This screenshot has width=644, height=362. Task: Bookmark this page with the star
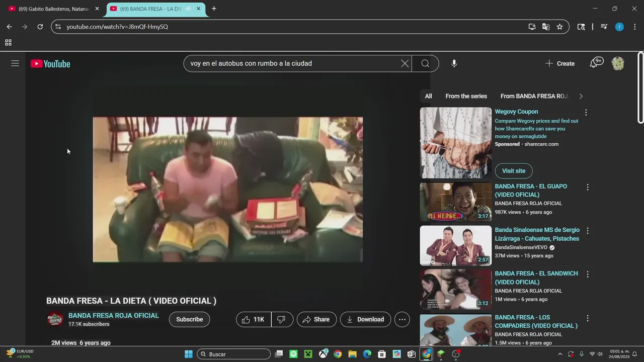(559, 27)
